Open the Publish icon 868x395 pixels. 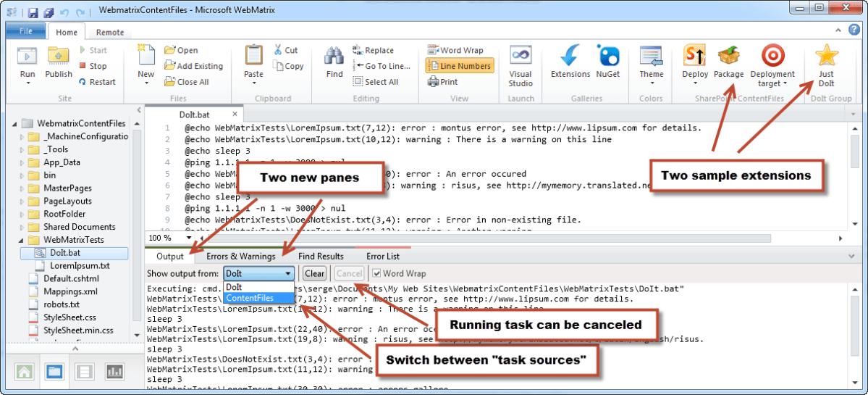(58, 56)
